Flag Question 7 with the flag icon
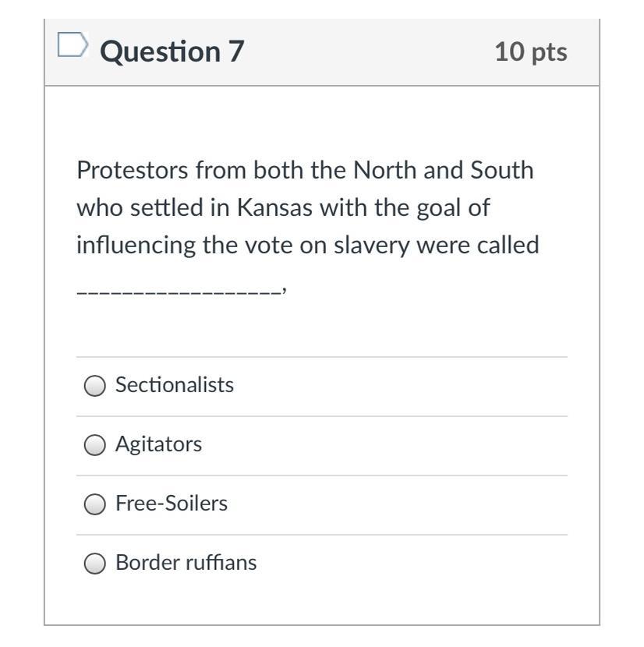 [x=73, y=46]
